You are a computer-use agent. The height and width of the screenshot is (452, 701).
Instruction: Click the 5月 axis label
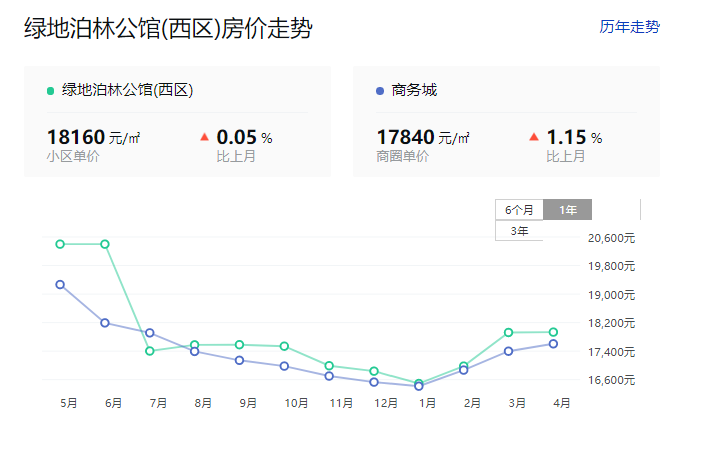[x=68, y=403]
